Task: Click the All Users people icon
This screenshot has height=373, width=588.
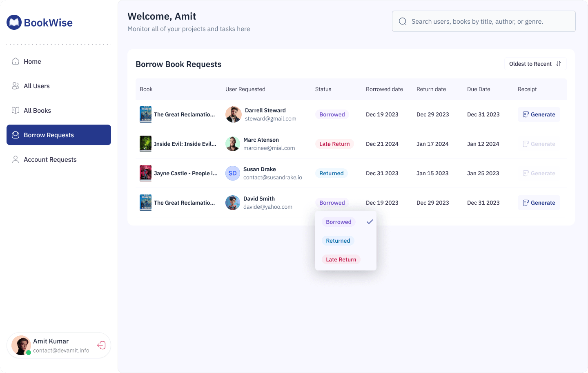Action: click(16, 86)
